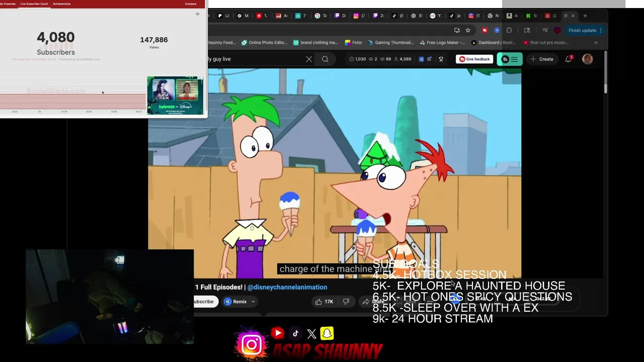Click the Chrome profile avatar

coord(557,30)
